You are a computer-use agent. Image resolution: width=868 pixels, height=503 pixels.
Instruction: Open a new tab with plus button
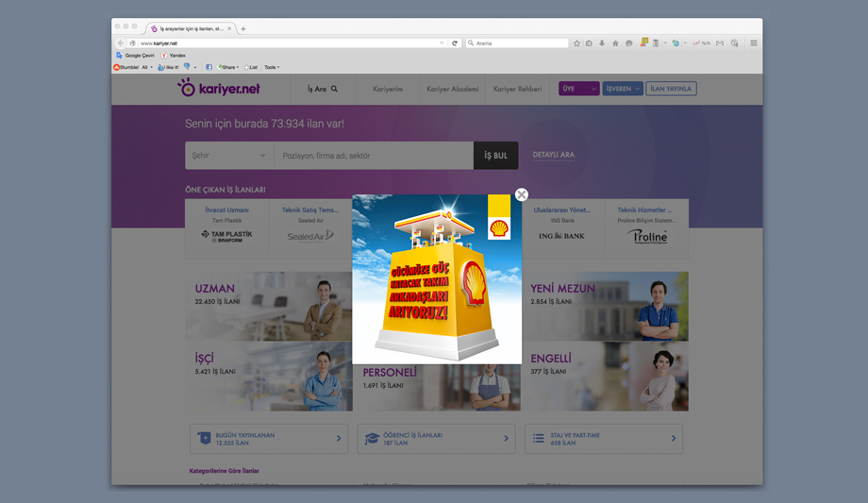point(243,28)
